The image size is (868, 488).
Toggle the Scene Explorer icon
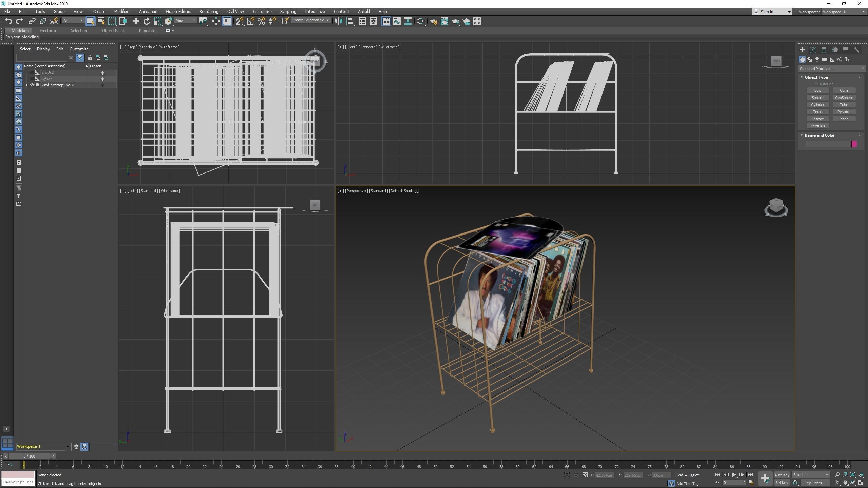click(362, 21)
